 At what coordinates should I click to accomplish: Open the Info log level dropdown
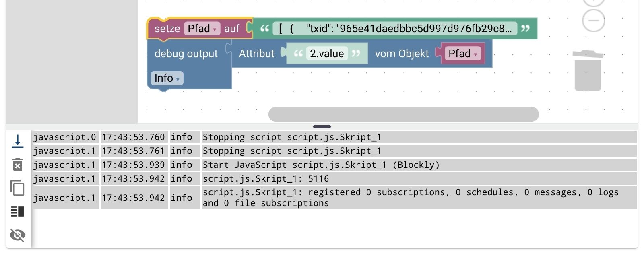[x=167, y=78]
